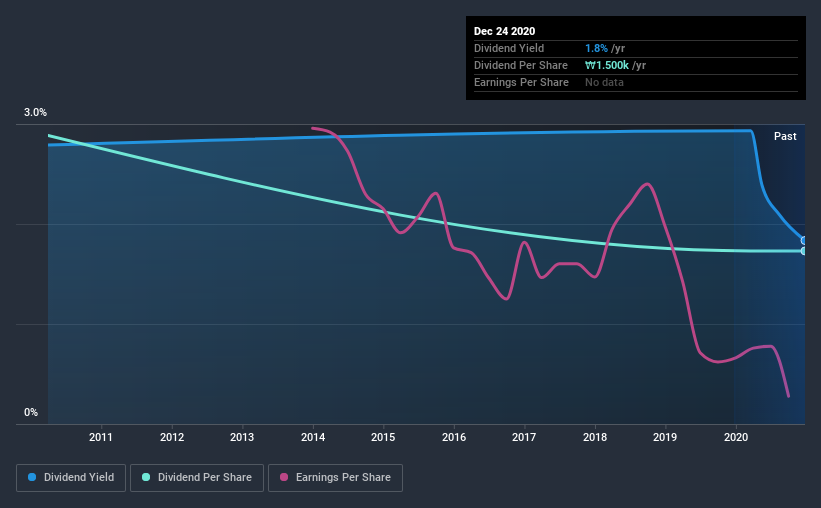This screenshot has height=508, width=821.
Task: Select the 2017 x-axis label
Action: tap(524, 437)
